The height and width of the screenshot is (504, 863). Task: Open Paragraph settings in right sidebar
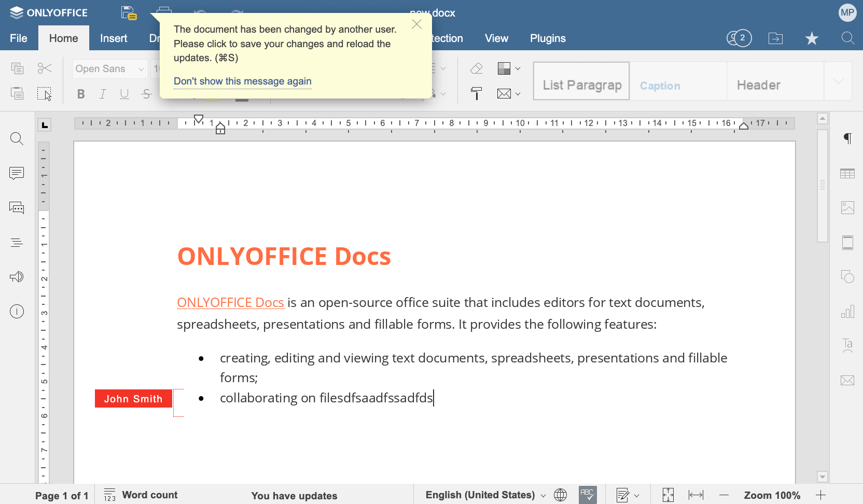[x=847, y=138]
